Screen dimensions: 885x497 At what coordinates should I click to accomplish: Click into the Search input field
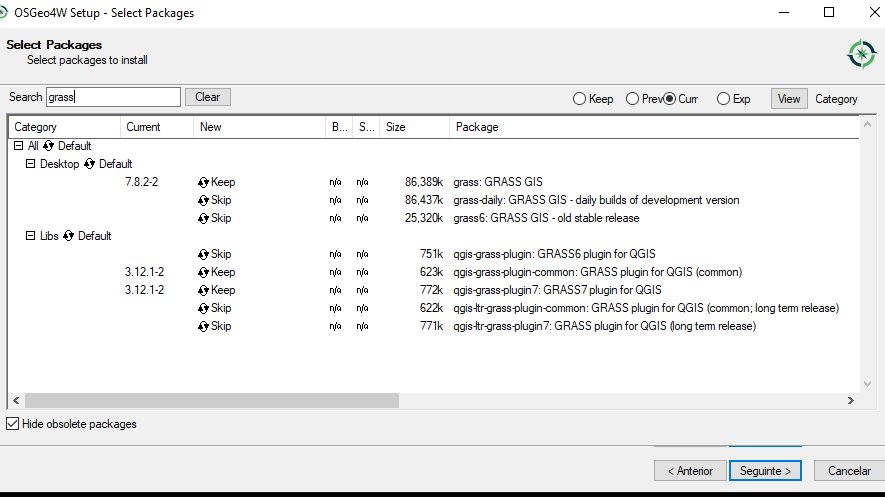113,97
